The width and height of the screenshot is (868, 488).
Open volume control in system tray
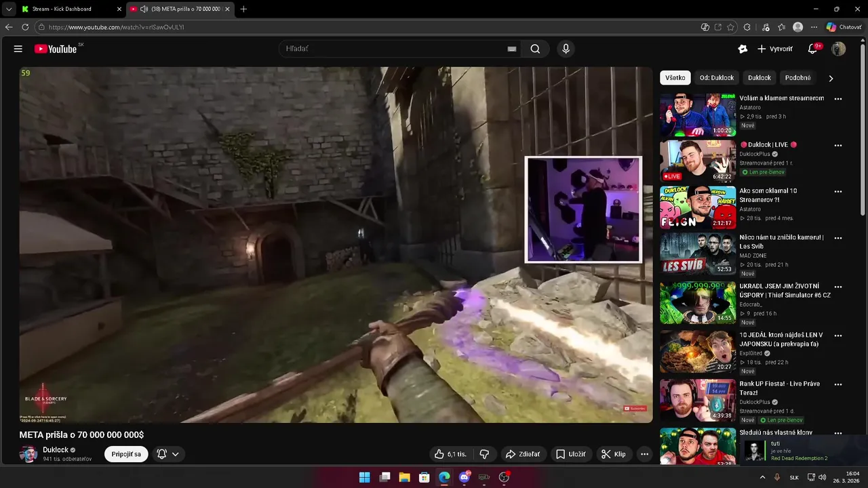823,477
